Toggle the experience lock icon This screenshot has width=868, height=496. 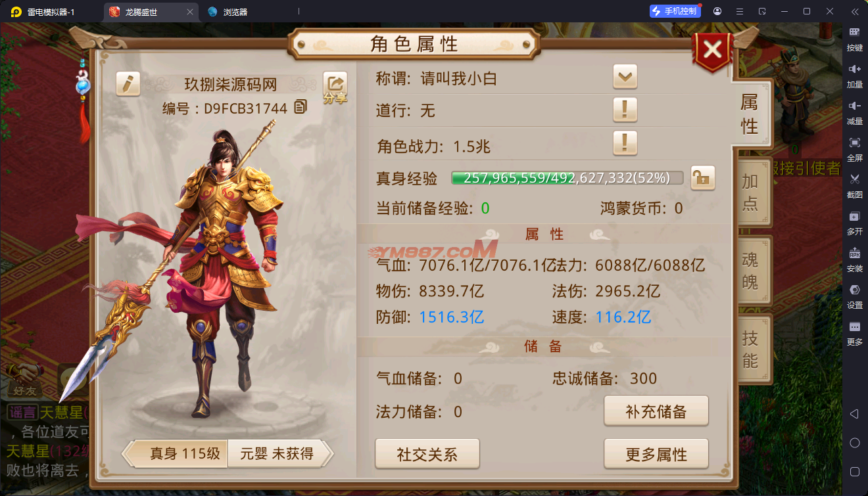pyautogui.click(x=702, y=177)
